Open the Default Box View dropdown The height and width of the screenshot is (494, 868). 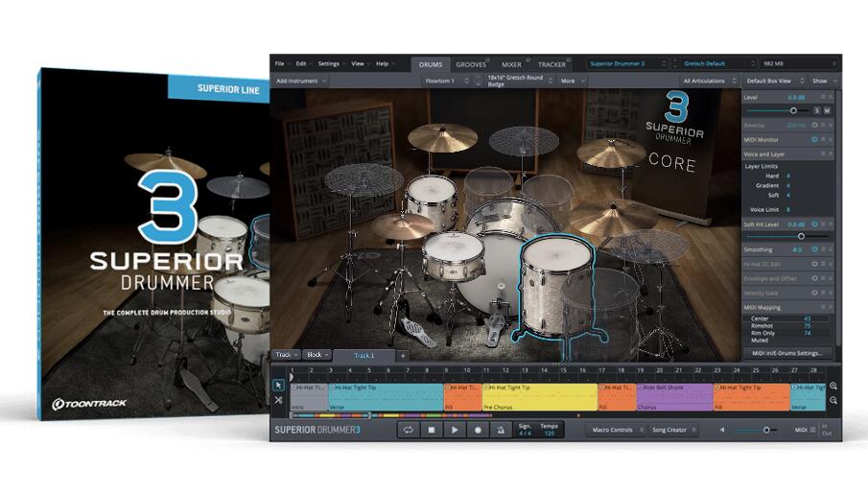tap(774, 81)
